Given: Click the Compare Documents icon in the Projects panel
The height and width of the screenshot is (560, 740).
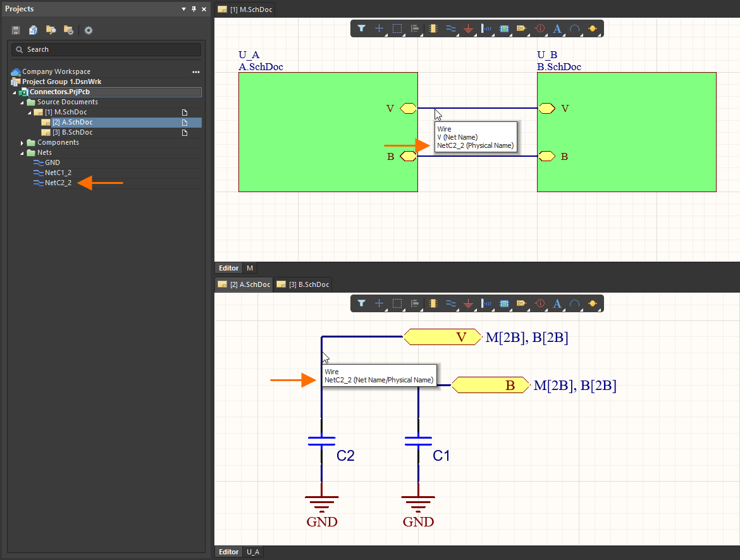Looking at the screenshot, I should click(x=33, y=30).
